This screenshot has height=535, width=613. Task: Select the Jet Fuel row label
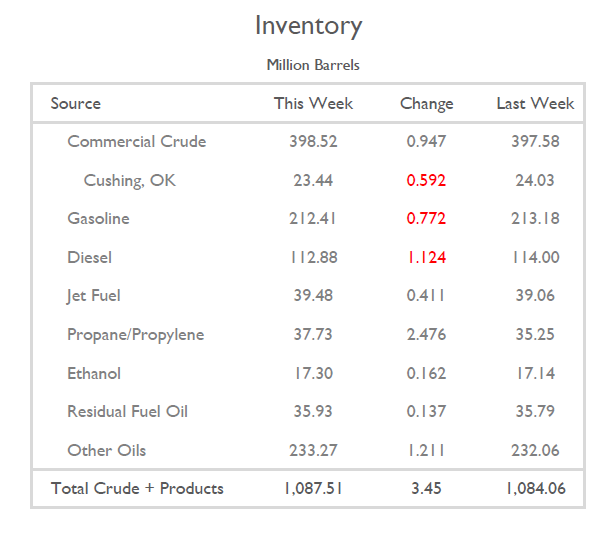click(x=93, y=295)
